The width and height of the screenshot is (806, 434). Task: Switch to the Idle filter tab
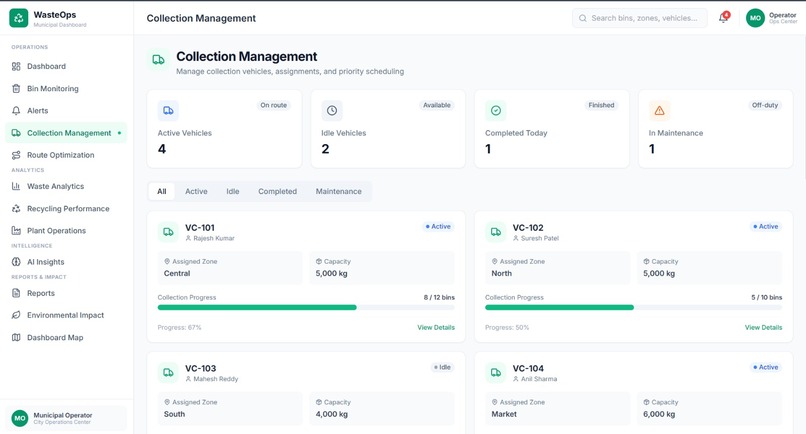pyautogui.click(x=233, y=191)
